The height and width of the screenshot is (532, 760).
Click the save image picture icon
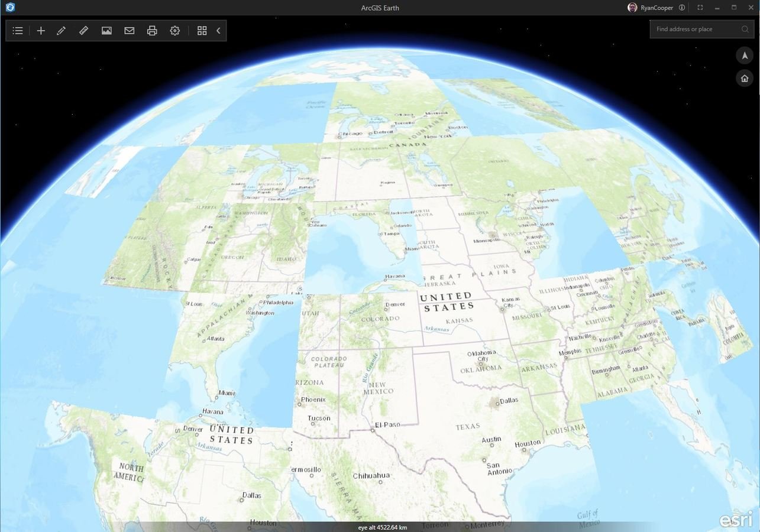[x=106, y=31]
